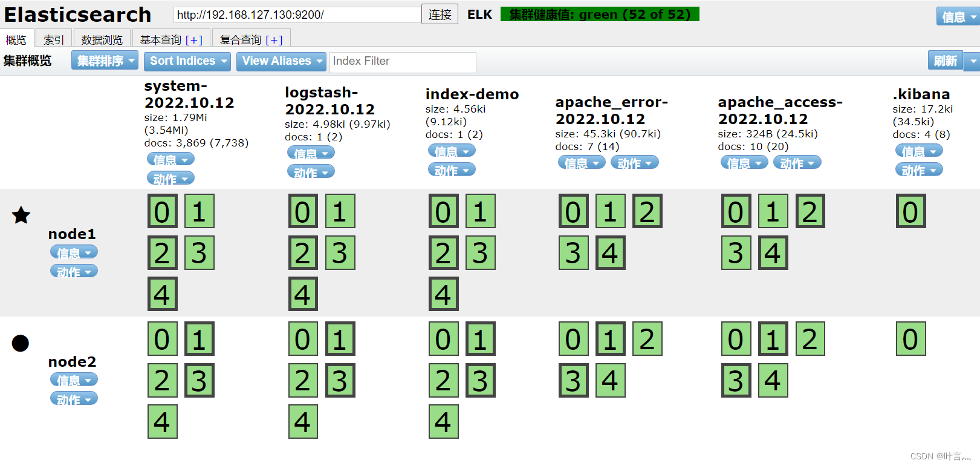Open the top-right 信息 dropdown
Image resolution: width=980 pixels, height=466 pixels.
[958, 17]
